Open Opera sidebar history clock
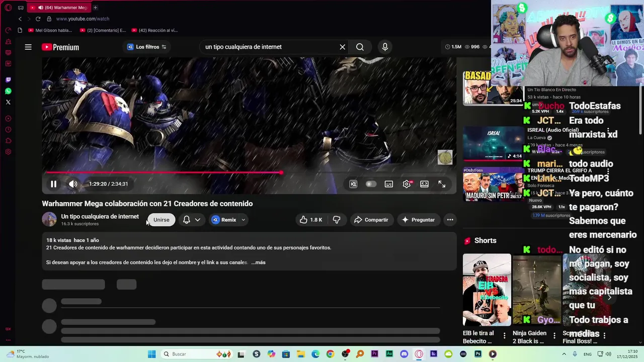This screenshot has width=644, height=362. [x=8, y=130]
